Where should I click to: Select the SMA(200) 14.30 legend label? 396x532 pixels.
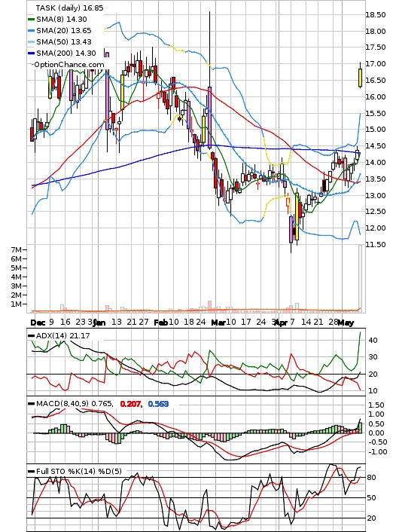[66, 53]
